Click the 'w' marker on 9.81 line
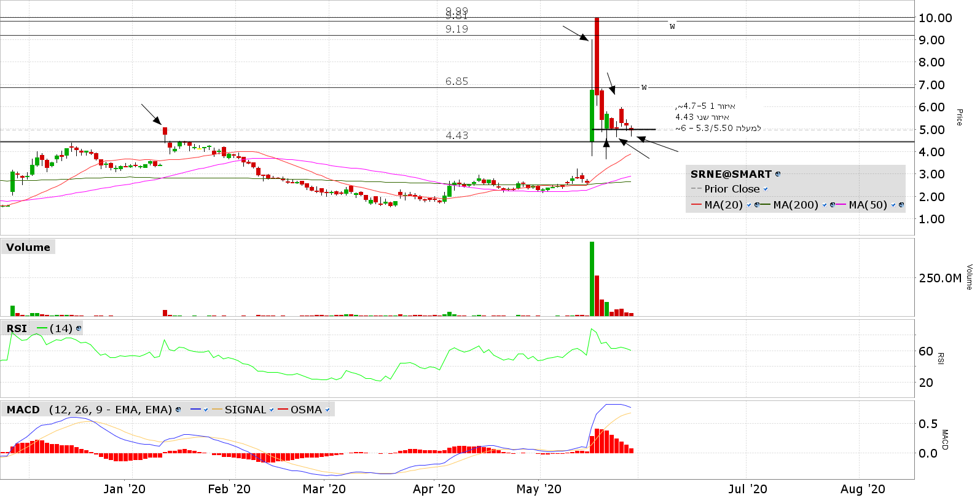Image resolution: width=980 pixels, height=500 pixels. coord(672,26)
